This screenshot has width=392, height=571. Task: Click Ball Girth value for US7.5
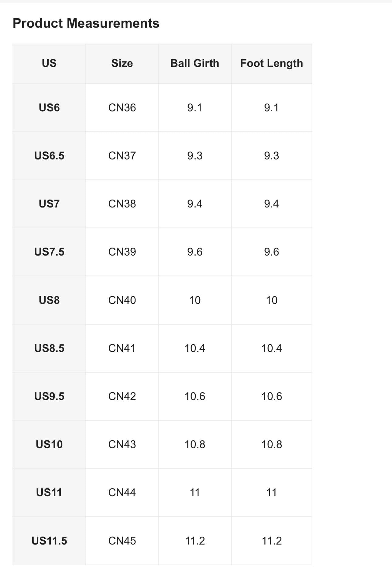(x=194, y=252)
